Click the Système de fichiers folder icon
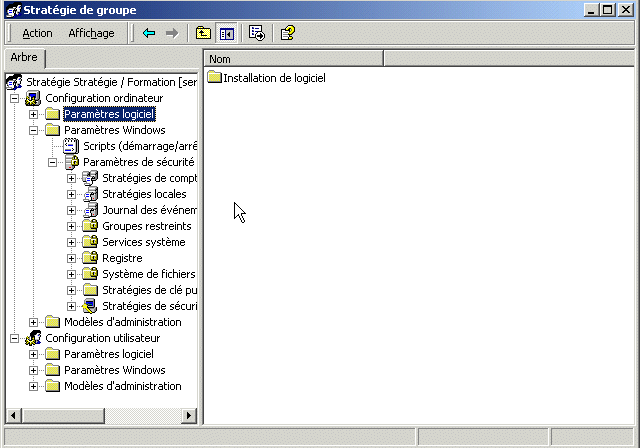The width and height of the screenshot is (640, 448). point(90,273)
